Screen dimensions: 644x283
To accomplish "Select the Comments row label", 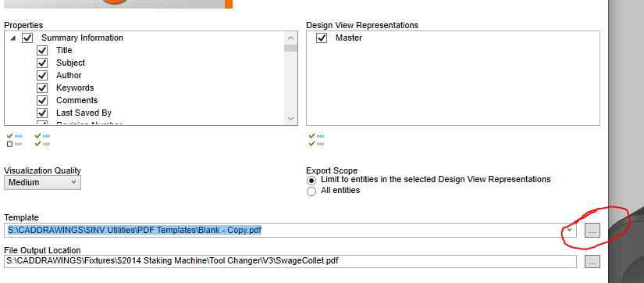I will [76, 100].
